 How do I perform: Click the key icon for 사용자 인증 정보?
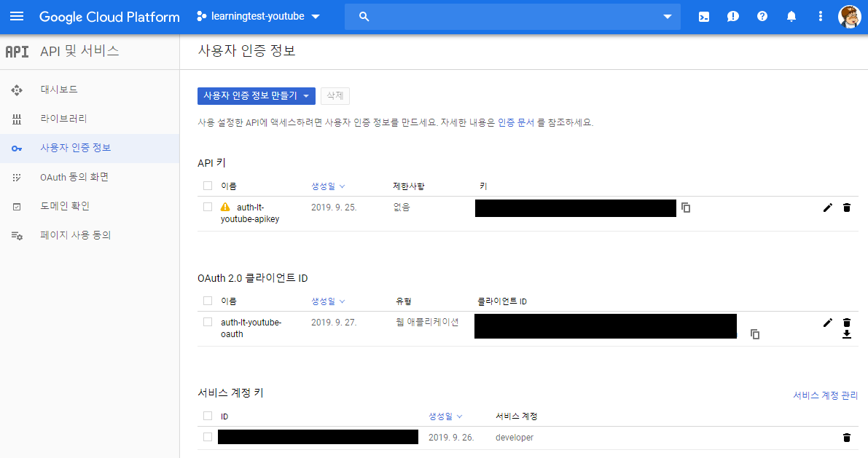tap(17, 149)
